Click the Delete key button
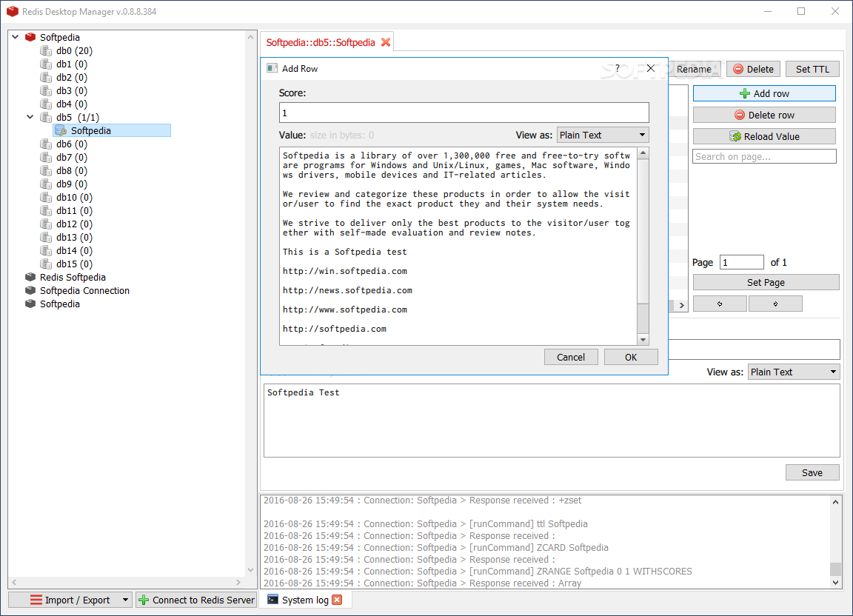This screenshot has height=616, width=853. (x=754, y=69)
